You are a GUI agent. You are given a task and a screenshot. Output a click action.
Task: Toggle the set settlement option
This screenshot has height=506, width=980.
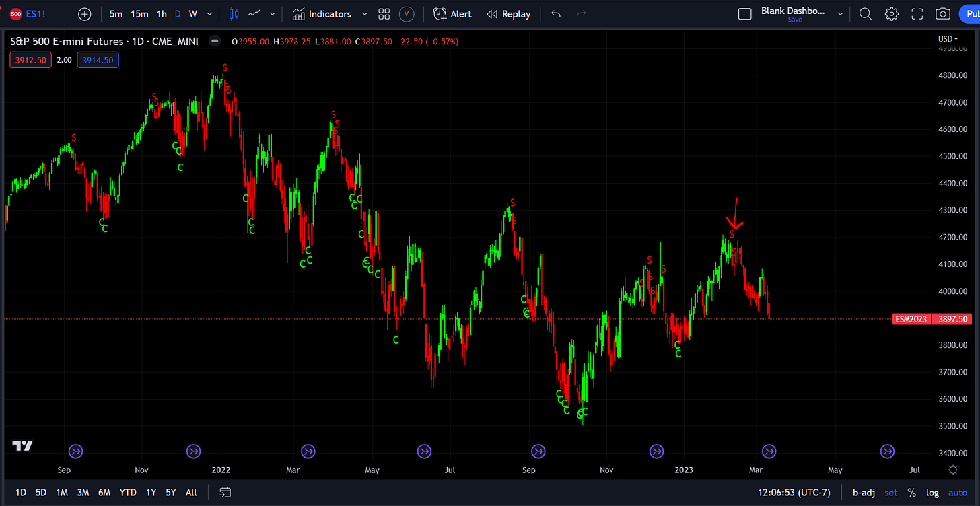click(891, 493)
